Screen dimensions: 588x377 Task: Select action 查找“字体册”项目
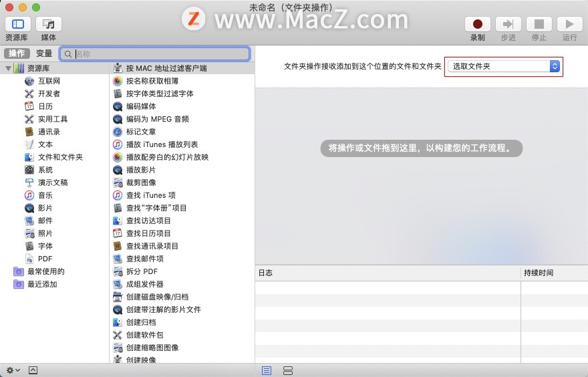coord(183,208)
